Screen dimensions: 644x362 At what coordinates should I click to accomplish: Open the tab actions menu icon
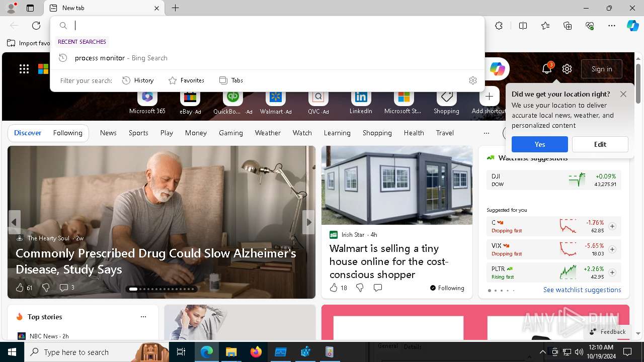pos(30,8)
